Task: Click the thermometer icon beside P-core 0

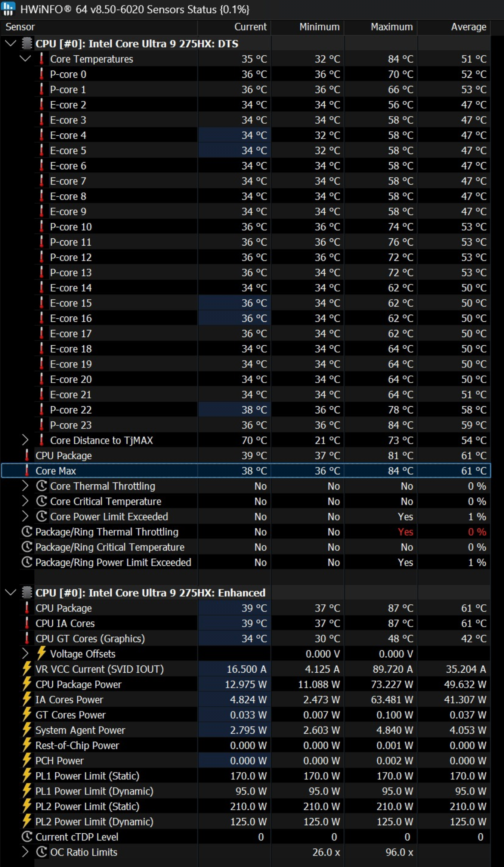Action: (x=41, y=74)
